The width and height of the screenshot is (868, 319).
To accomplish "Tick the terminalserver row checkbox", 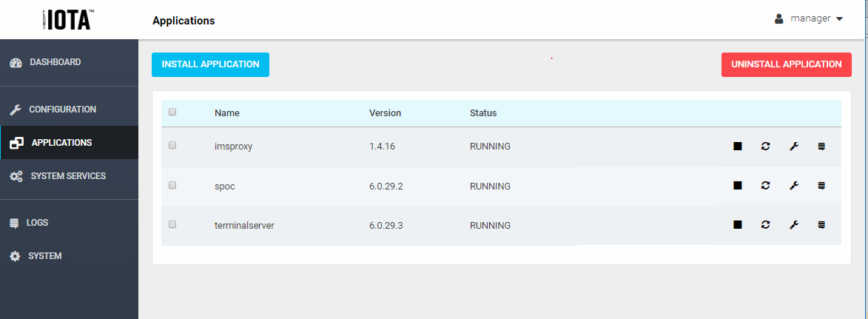I will (172, 224).
